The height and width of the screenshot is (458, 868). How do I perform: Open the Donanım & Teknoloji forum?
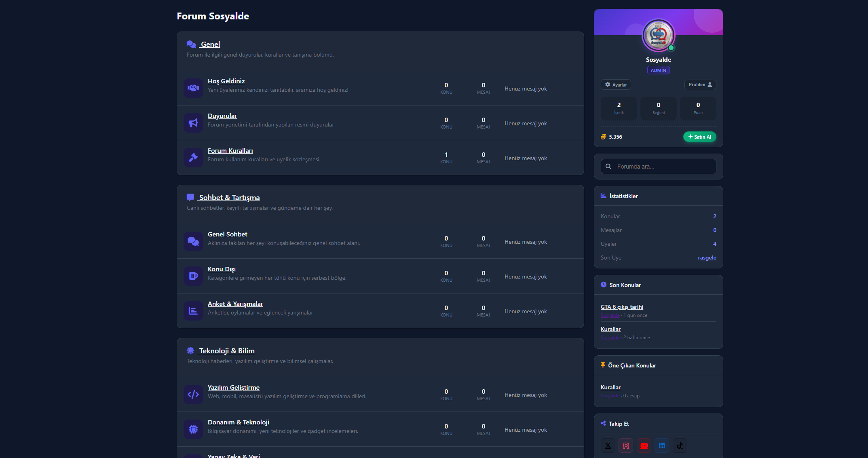[239, 422]
